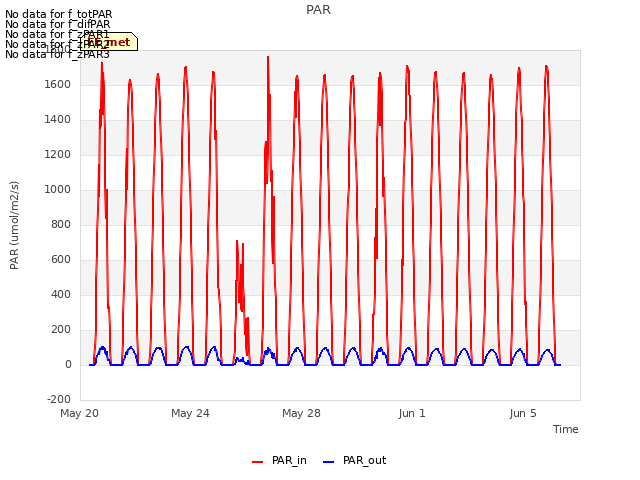The height and width of the screenshot is (480, 640).
Task: Click the x-axis title Time
Action: 565,429
